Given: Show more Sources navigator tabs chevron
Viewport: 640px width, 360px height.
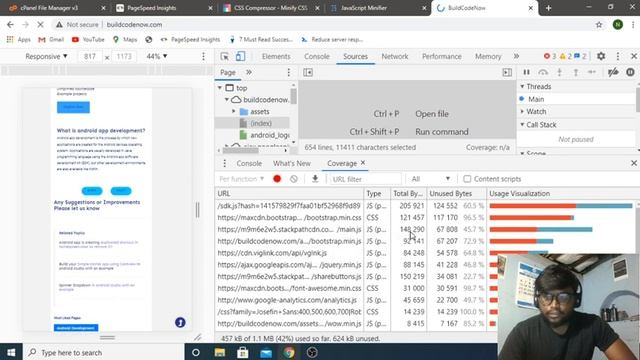Looking at the screenshot, I should coord(249,72).
